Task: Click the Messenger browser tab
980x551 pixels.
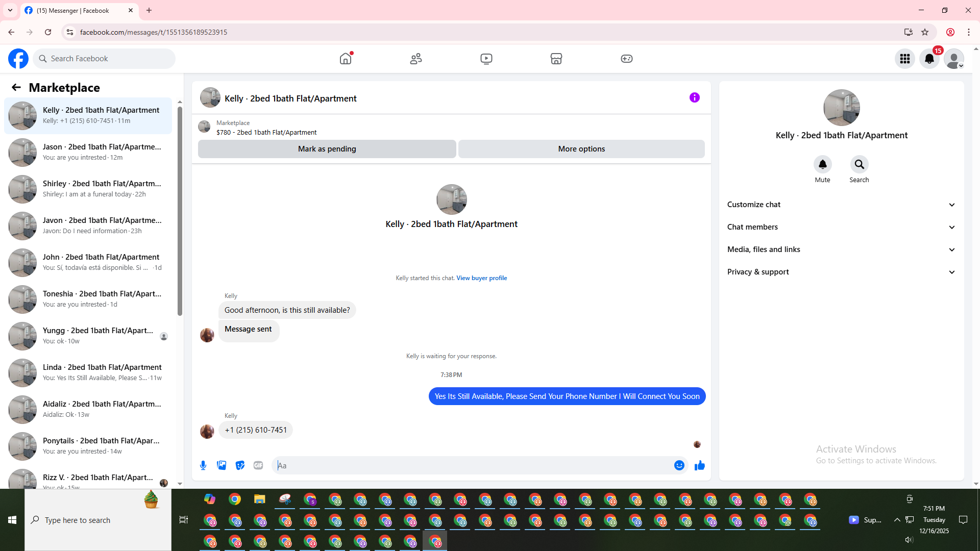Action: pos(79,11)
